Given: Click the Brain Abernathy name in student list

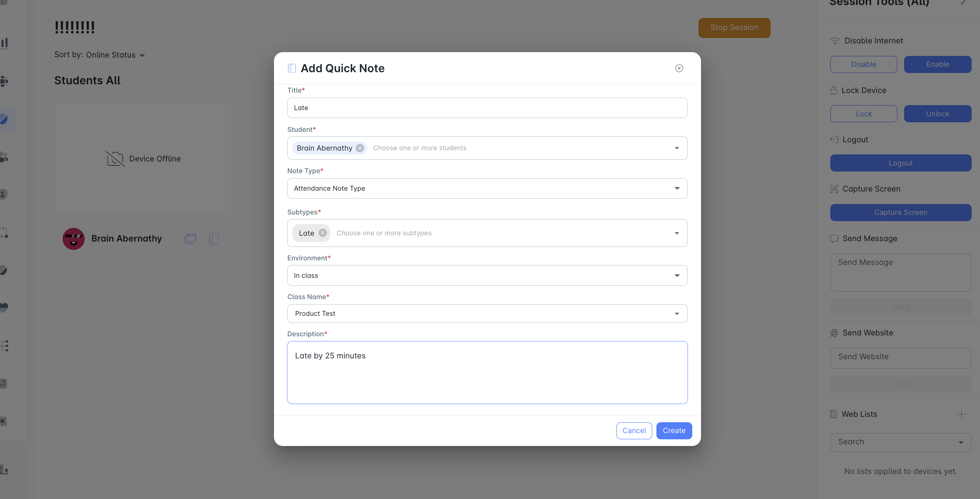Looking at the screenshot, I should (x=126, y=239).
